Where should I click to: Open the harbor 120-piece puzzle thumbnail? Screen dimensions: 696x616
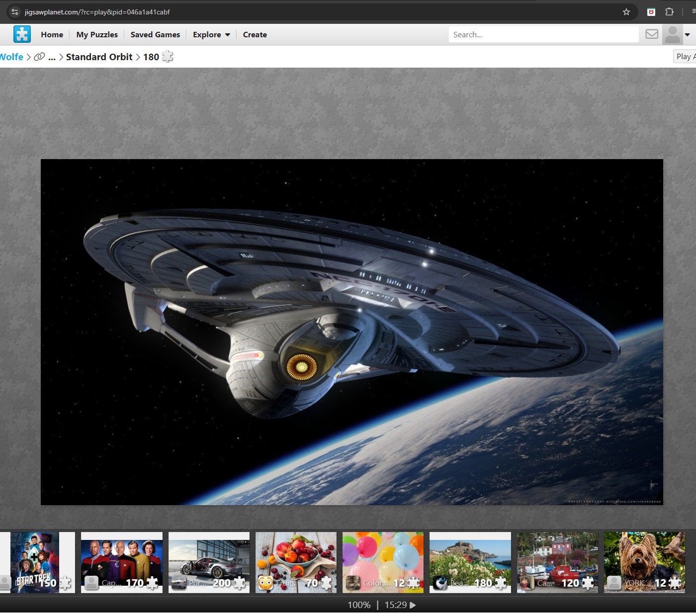click(x=557, y=562)
